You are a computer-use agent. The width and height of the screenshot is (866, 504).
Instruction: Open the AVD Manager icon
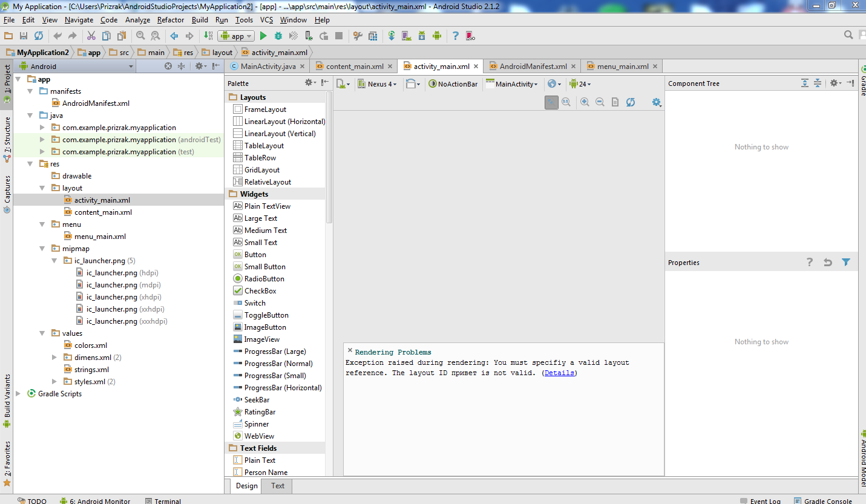coord(407,36)
